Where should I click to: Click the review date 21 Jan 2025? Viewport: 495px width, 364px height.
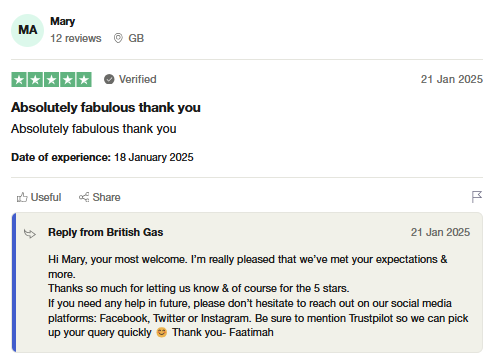tap(452, 79)
